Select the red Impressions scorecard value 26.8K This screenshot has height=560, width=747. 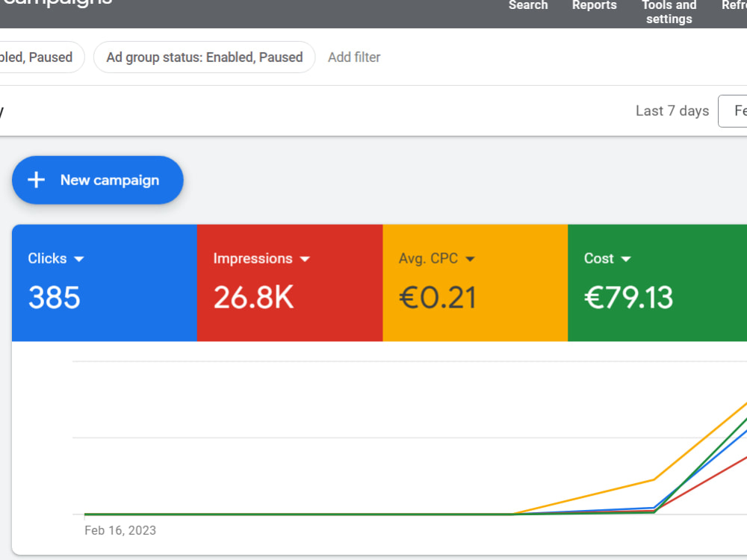point(253,298)
